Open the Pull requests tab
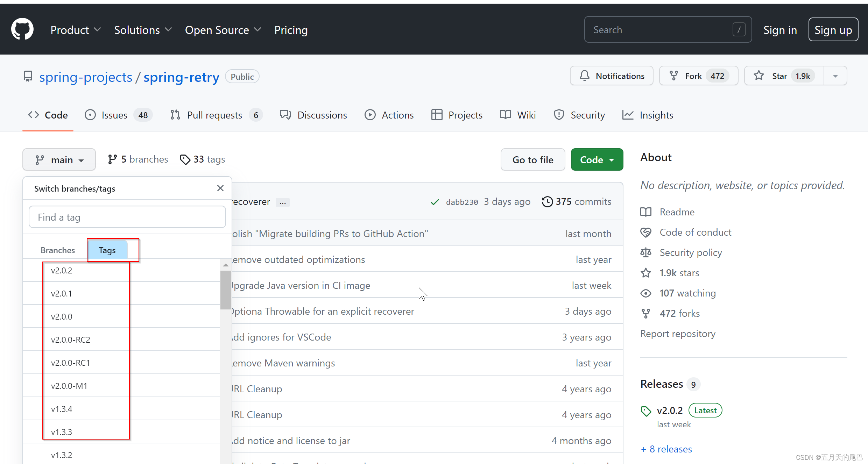 point(214,115)
